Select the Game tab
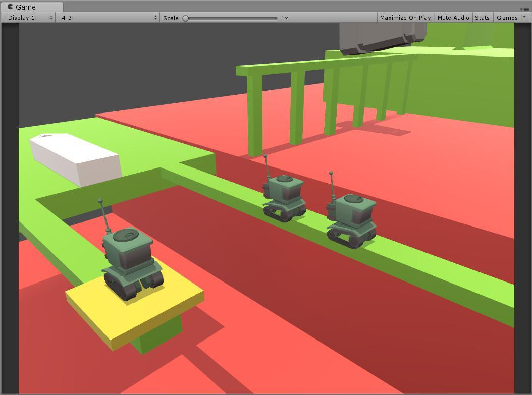 pyautogui.click(x=32, y=7)
